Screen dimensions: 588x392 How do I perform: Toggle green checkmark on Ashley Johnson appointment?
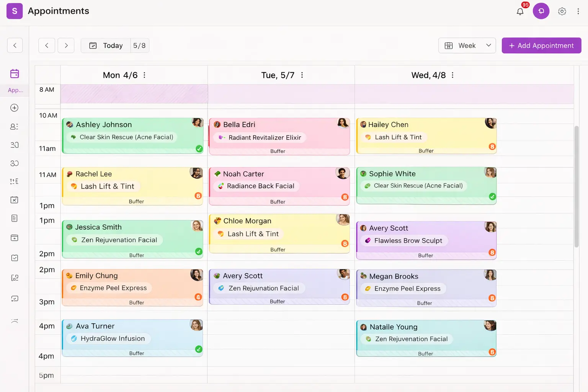pos(199,149)
